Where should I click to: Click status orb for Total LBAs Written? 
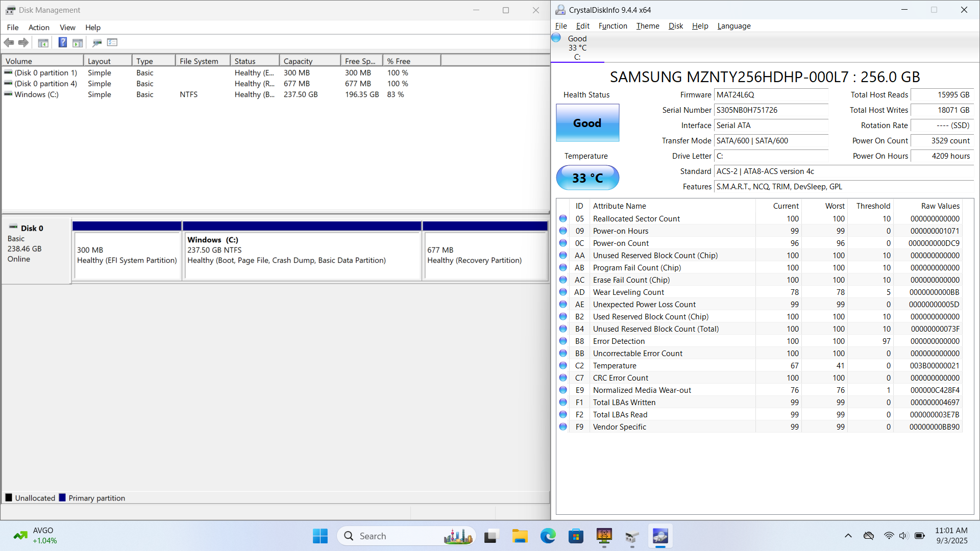[563, 402]
